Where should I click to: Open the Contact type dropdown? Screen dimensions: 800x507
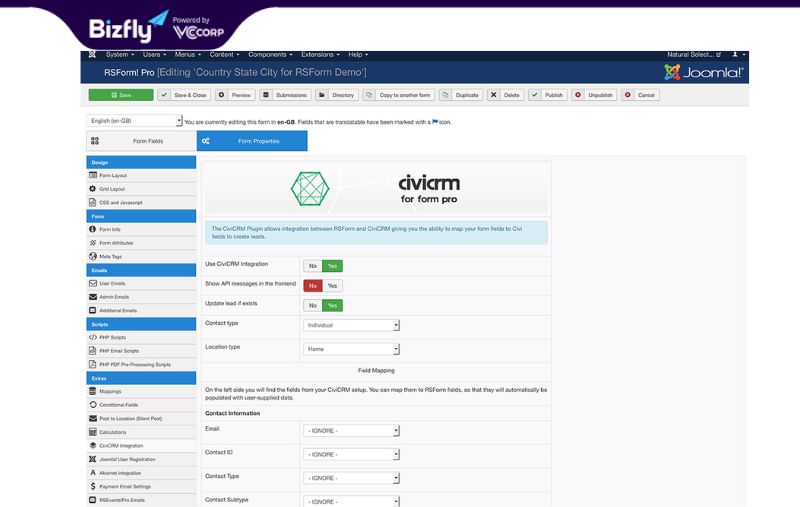pos(352,325)
